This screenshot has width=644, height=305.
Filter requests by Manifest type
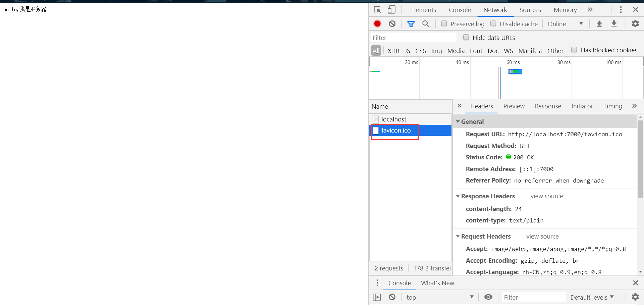tap(530, 51)
